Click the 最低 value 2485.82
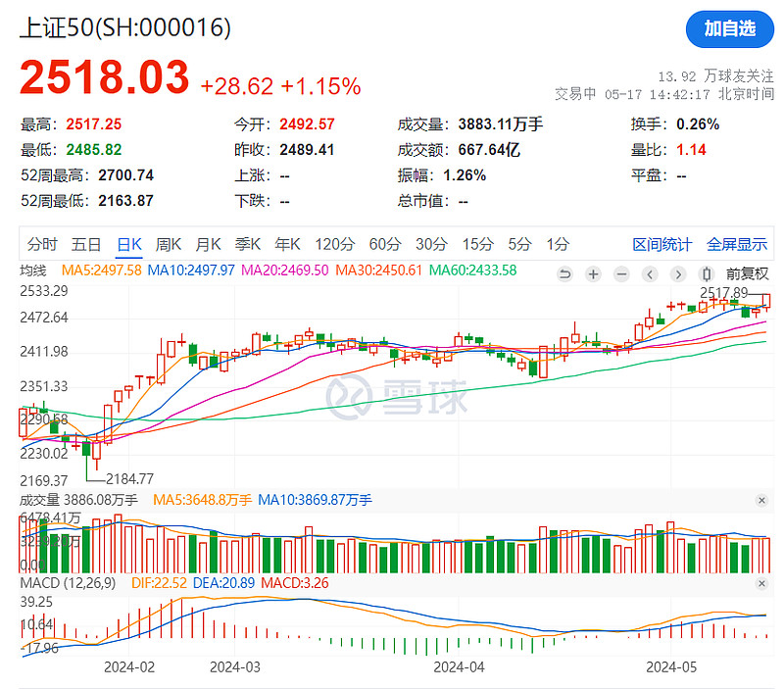 (x=93, y=150)
